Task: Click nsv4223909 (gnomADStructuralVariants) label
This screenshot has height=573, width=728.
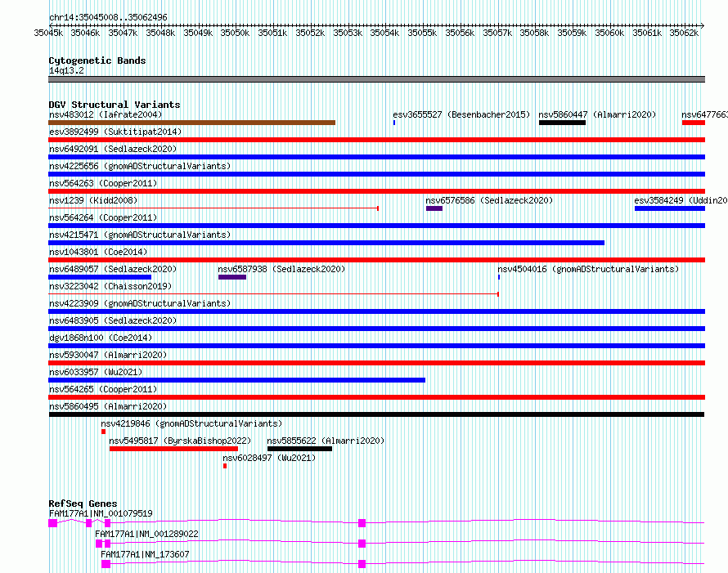Action: click(x=140, y=303)
